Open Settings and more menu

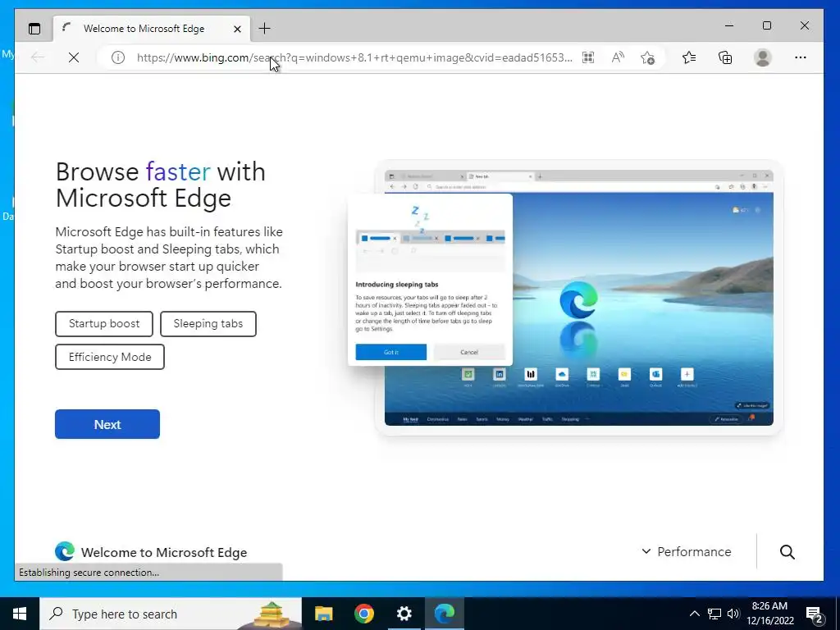click(x=801, y=57)
